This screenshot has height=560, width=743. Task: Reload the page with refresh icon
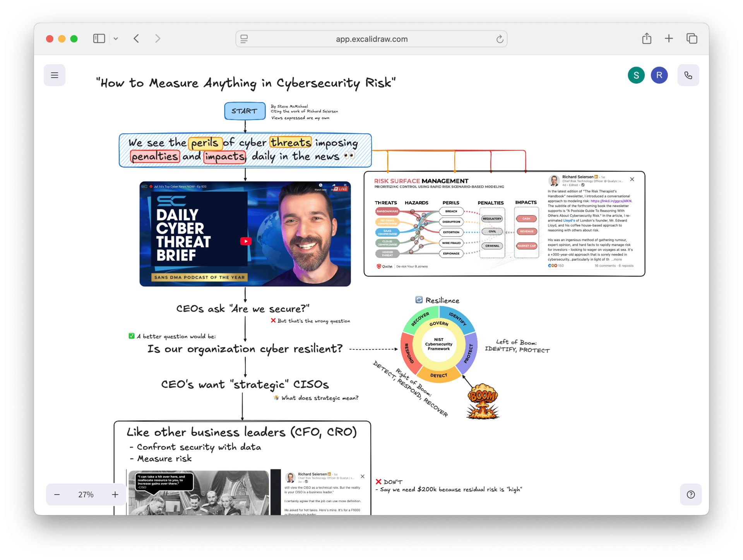click(500, 39)
